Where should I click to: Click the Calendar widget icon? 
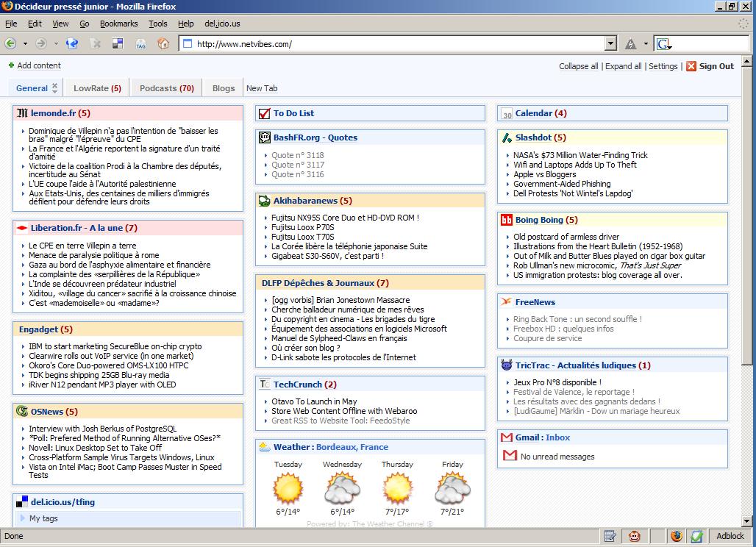click(507, 114)
